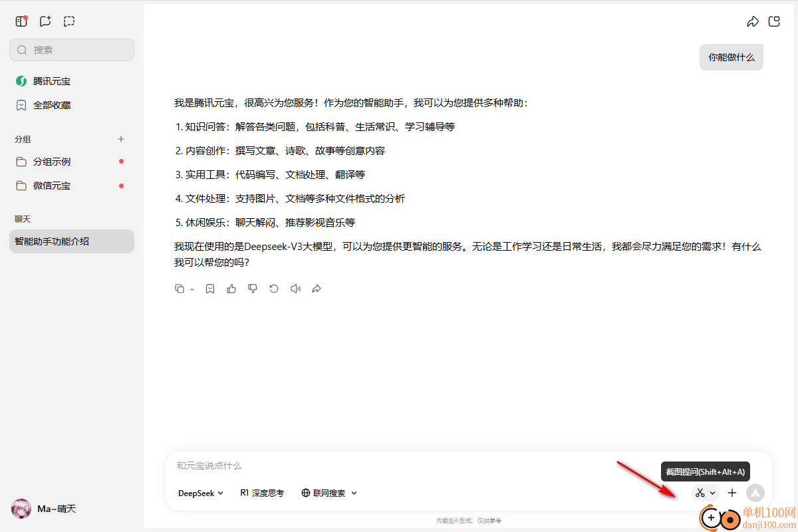The image size is (798, 532).
Task: Click the 内容创作 list line
Action: (x=280, y=150)
